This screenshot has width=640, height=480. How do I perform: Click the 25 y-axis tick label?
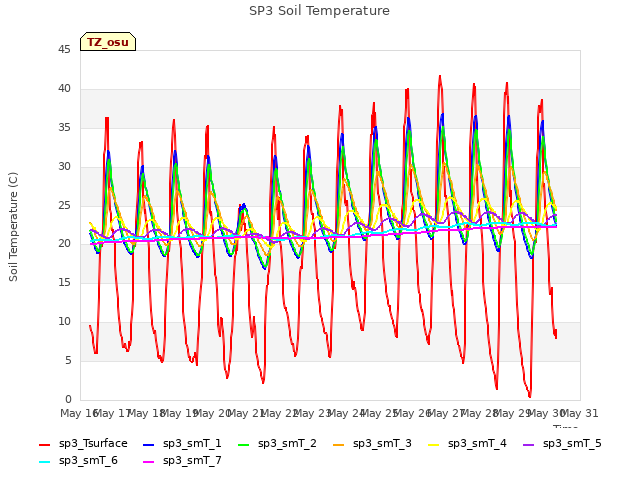click(64, 205)
